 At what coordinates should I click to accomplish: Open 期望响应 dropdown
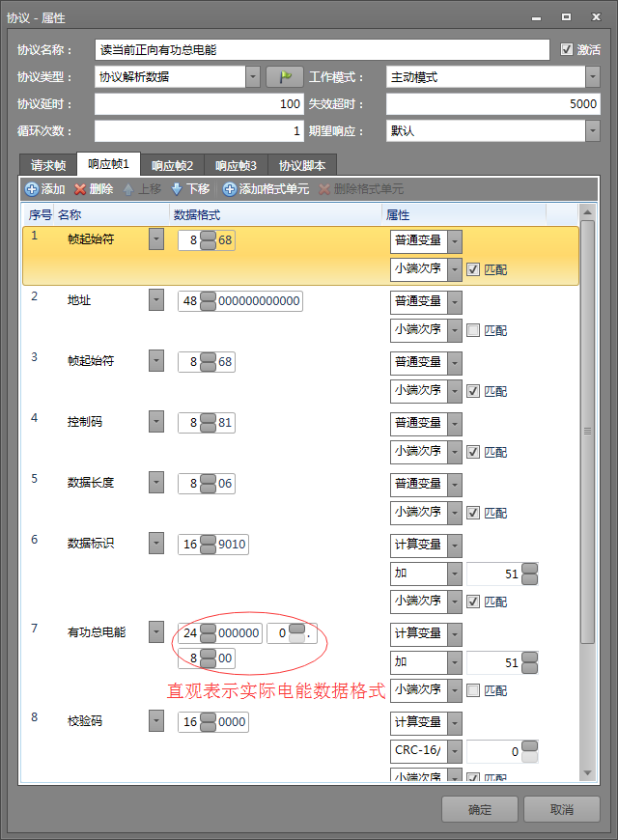click(x=592, y=130)
